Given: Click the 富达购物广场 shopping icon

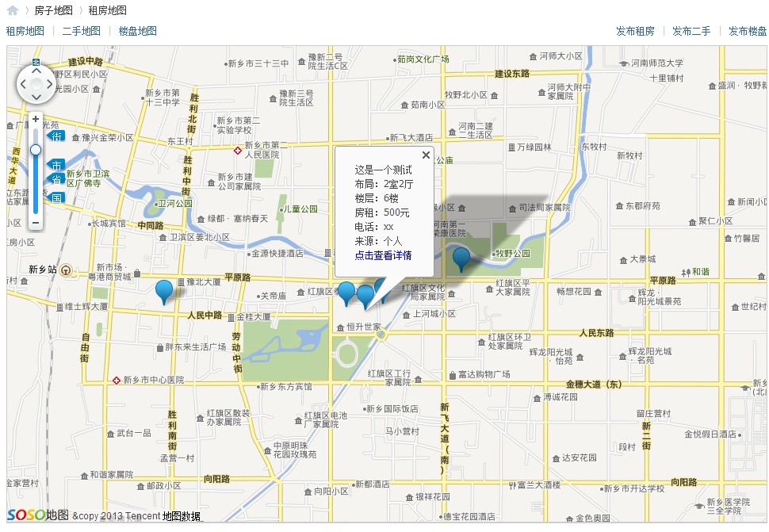Looking at the screenshot, I should point(453,376).
